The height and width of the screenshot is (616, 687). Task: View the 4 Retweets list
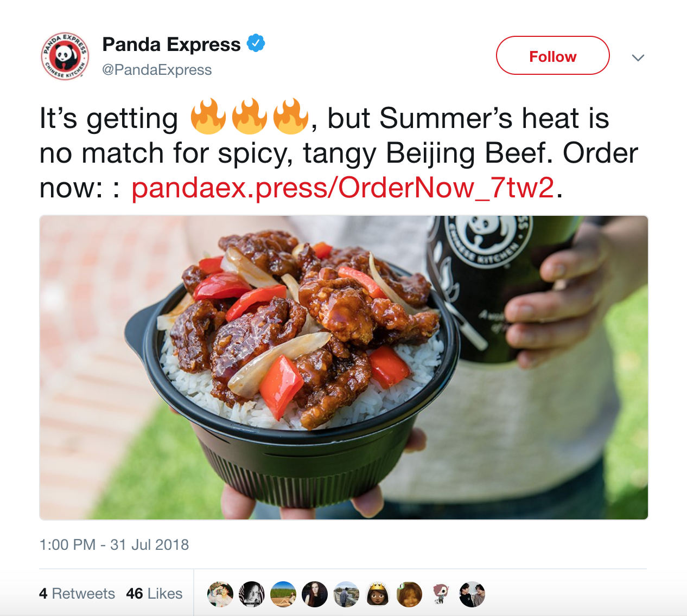pos(77,594)
